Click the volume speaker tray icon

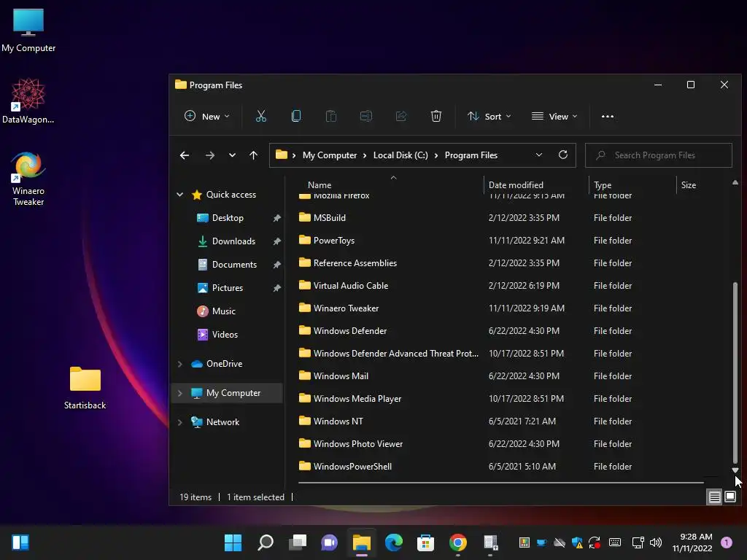(x=656, y=542)
